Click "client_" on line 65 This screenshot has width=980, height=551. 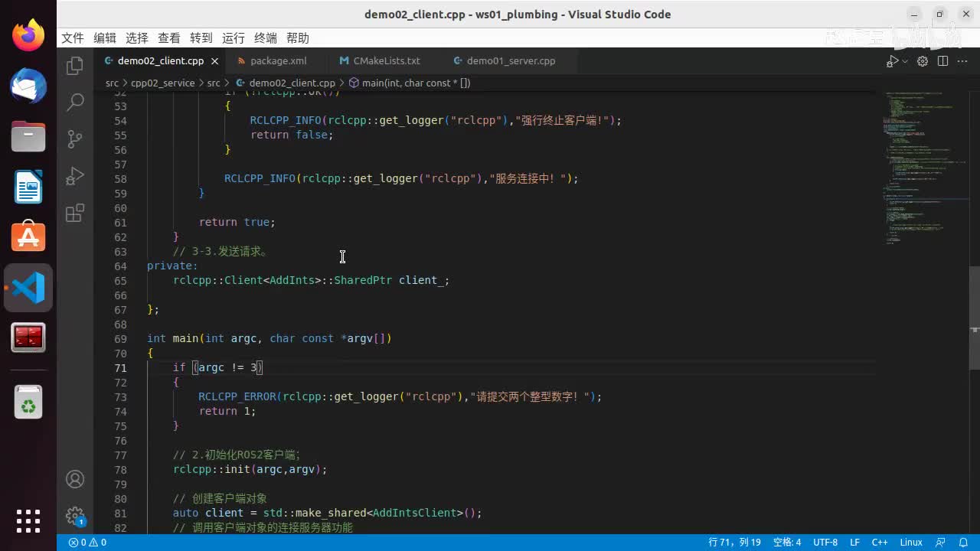[421, 280]
